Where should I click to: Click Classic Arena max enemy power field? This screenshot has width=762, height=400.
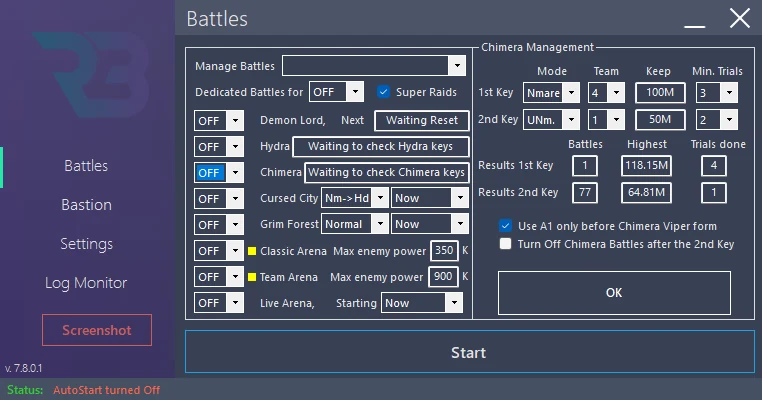[x=444, y=250]
